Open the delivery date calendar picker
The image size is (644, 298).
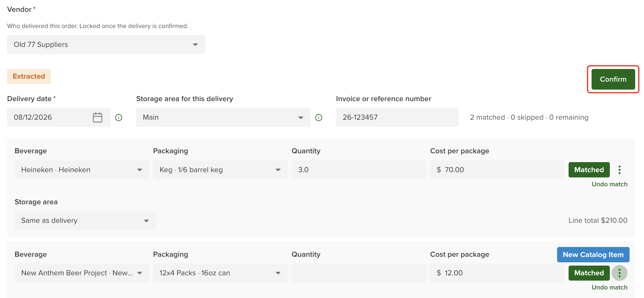[98, 117]
